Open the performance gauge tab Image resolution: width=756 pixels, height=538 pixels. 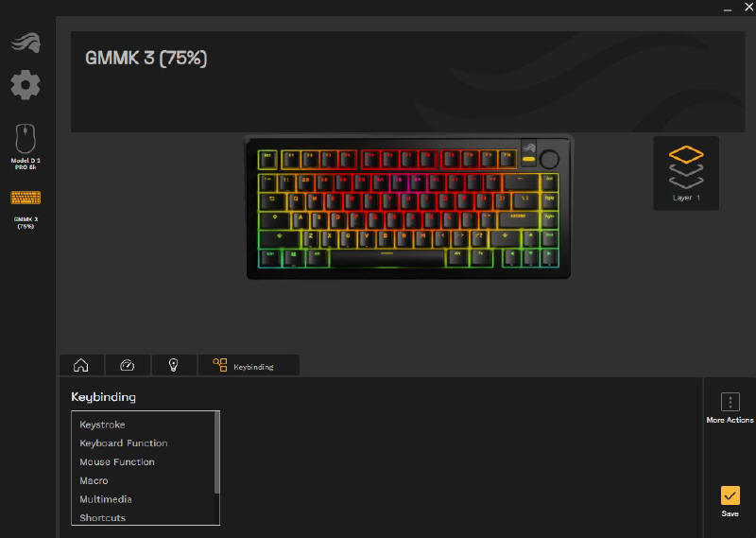[x=128, y=365]
